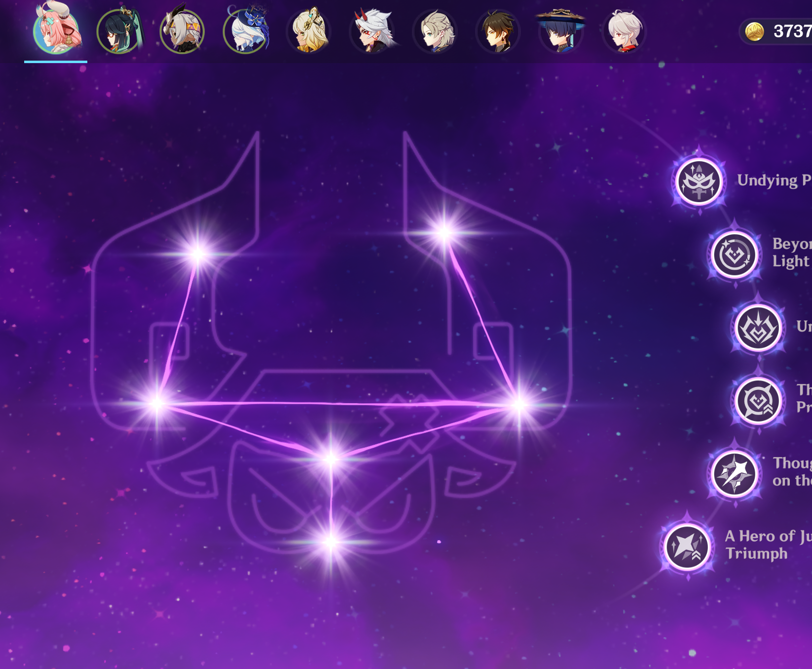812x669 pixels.
Task: Choose the dark brown-haired character with amber eyes
Action: click(x=498, y=31)
